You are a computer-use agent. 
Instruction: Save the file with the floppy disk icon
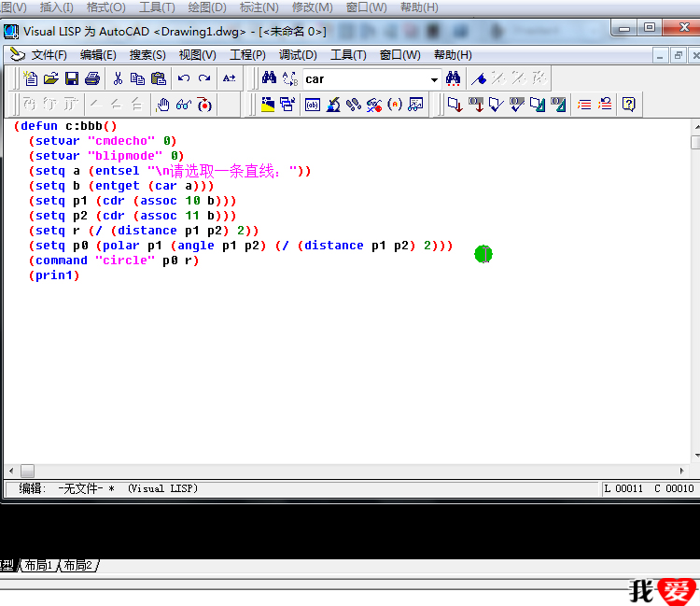point(72,78)
